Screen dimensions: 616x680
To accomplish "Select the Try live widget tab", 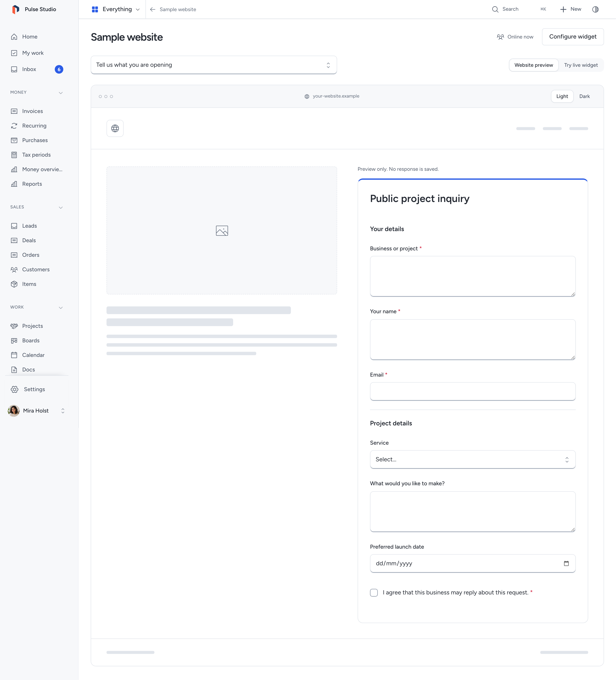I will pos(581,65).
